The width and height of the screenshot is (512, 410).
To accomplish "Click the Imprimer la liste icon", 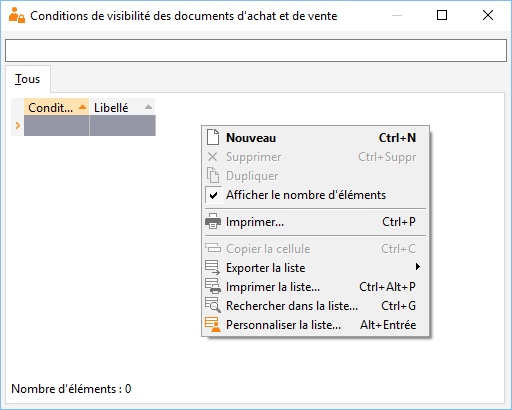I will tap(213, 286).
